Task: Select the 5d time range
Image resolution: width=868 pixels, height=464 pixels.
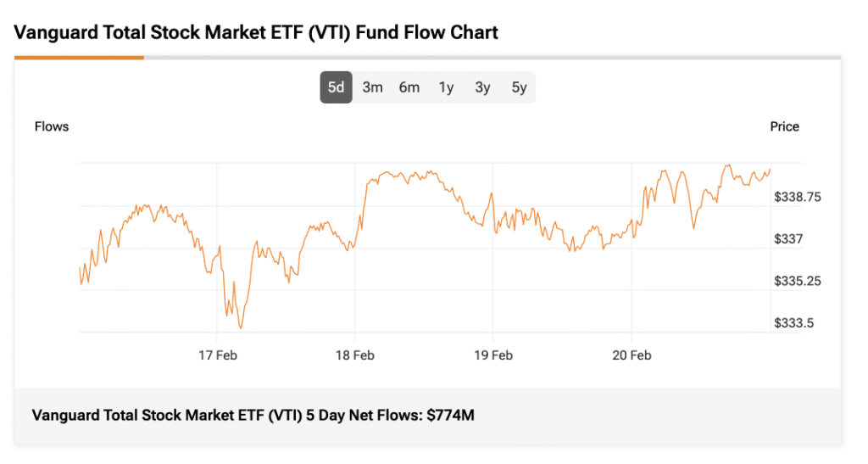Action: tap(336, 87)
